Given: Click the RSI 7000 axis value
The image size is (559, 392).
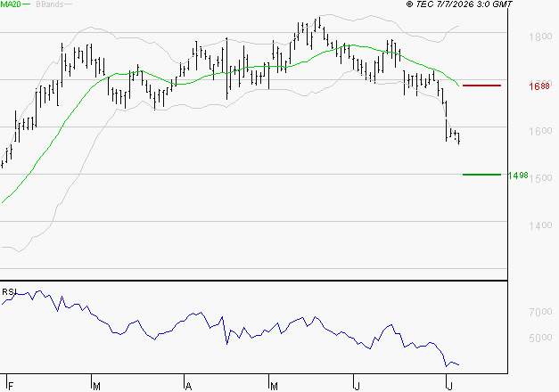Looking at the screenshot, I should 540,312.
